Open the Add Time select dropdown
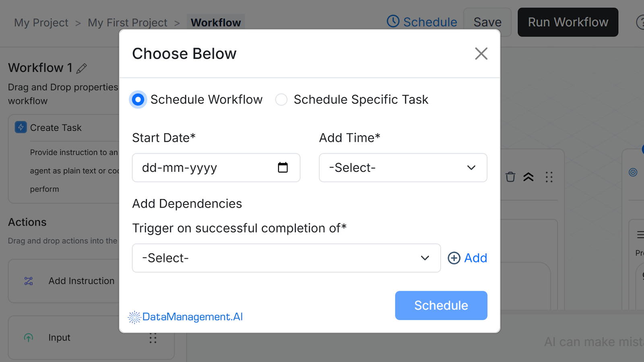 (402, 168)
